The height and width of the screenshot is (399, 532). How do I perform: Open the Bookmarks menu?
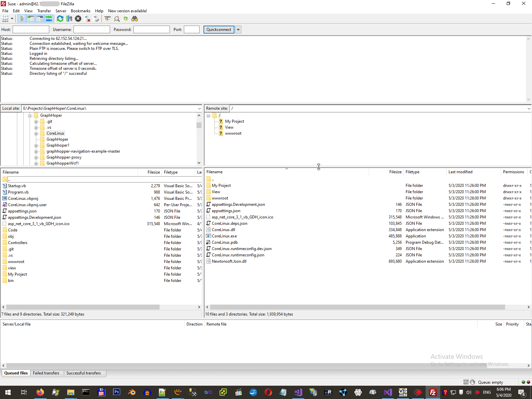click(x=80, y=11)
